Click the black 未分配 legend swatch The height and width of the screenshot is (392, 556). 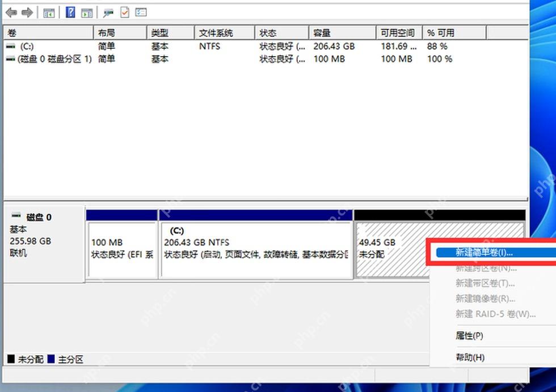[11, 359]
